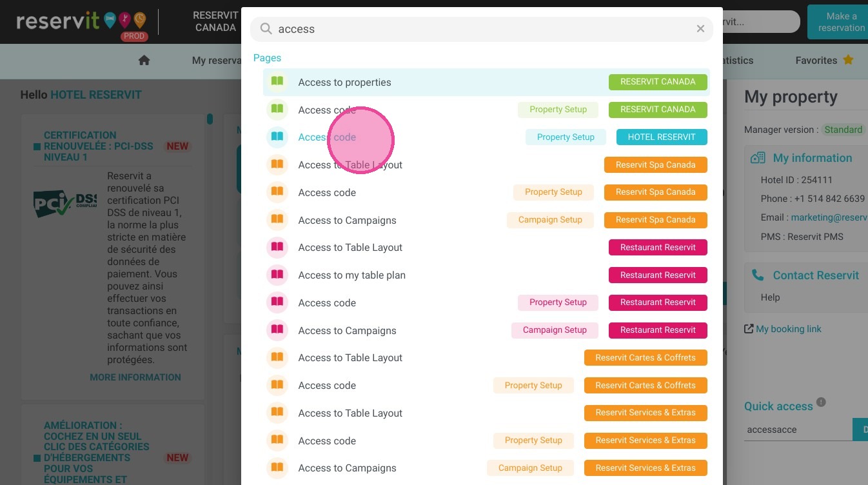Click Campaign Setup tag in Restaurant Reservit row

click(x=555, y=330)
